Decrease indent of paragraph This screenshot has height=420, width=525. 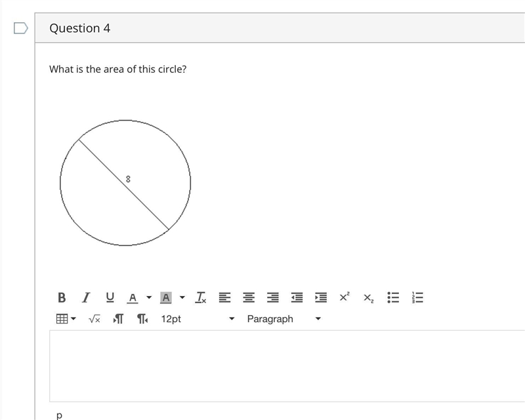pyautogui.click(x=297, y=297)
